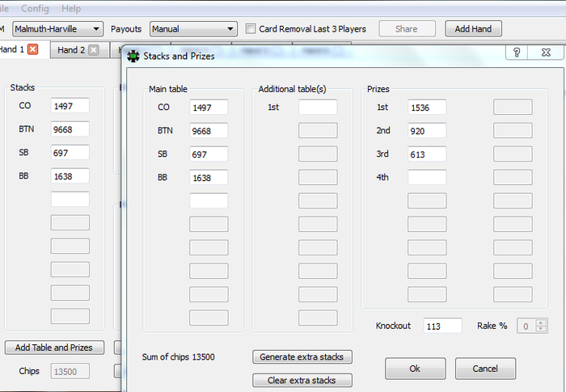Switch to the Hand 2 tab
This screenshot has width=566, height=392.
[x=71, y=50]
